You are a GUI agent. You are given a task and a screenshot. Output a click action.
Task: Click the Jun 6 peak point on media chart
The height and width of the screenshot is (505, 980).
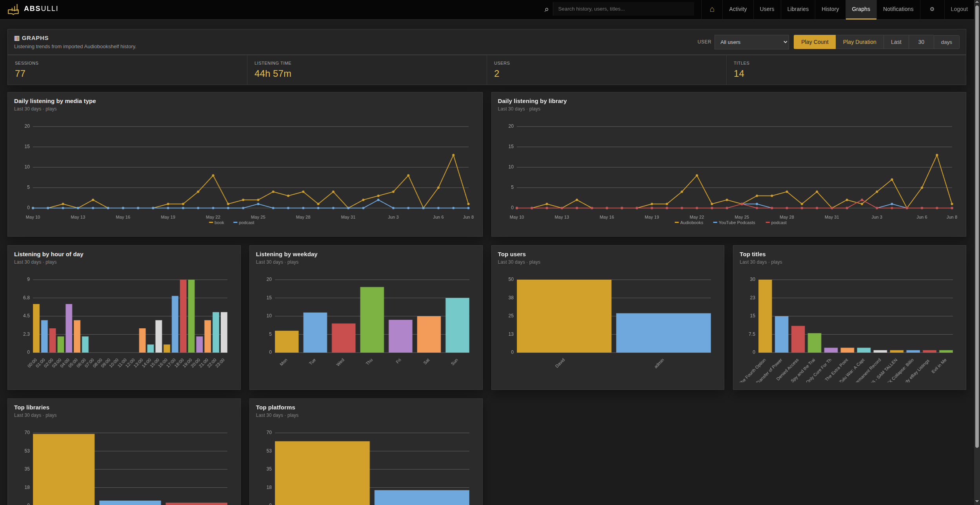pos(453,155)
